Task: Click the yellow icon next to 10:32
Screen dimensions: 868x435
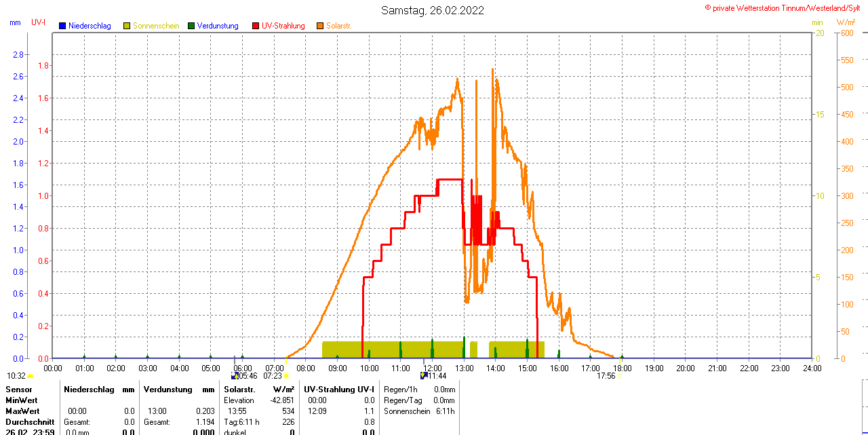Action: (x=31, y=376)
